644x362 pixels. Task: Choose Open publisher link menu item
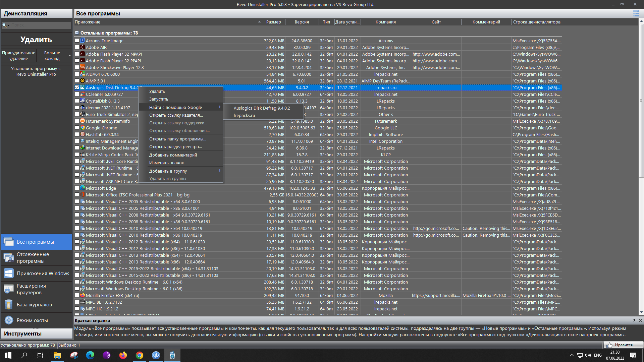pyautogui.click(x=180, y=115)
